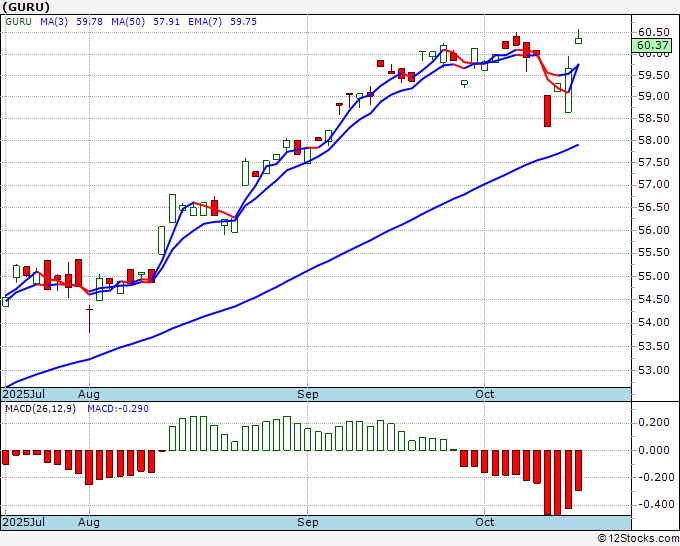Click the MA(50) line end near 57.91
Viewport: 680px width, 546px height.
coord(578,145)
